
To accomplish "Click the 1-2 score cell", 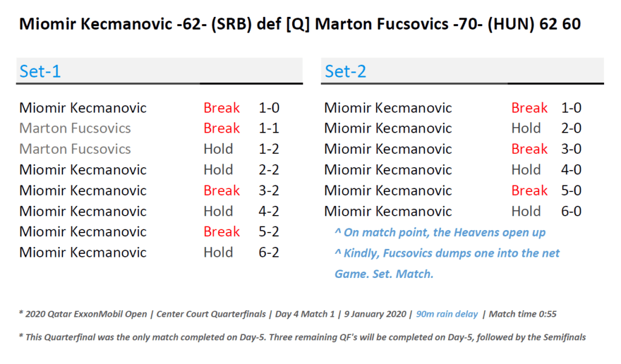I will point(269,149).
